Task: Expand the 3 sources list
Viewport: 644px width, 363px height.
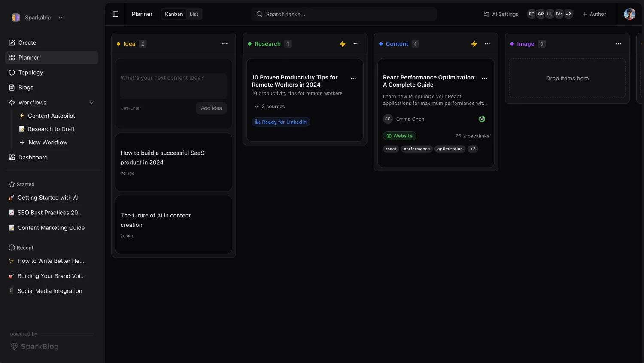Action: coord(270,107)
